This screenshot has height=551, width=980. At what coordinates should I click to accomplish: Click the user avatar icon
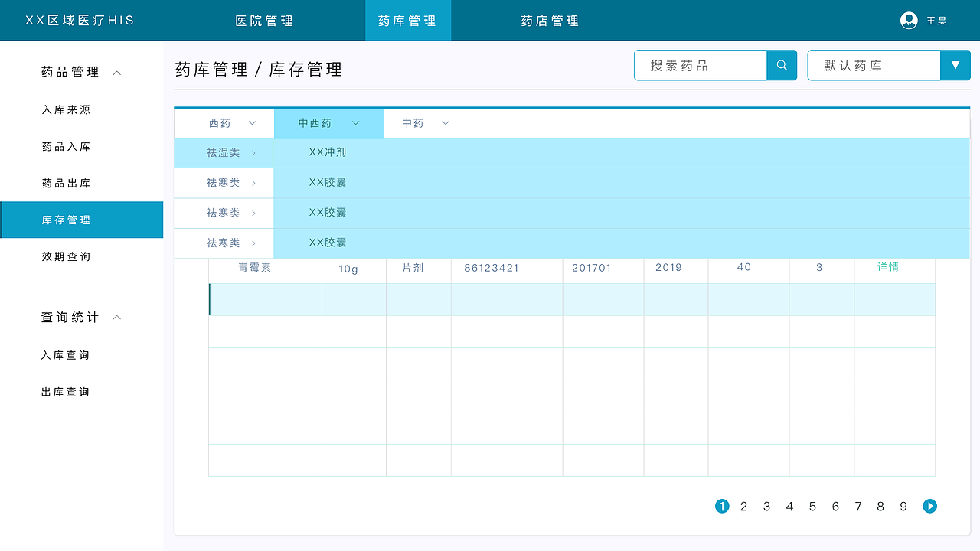tap(909, 21)
